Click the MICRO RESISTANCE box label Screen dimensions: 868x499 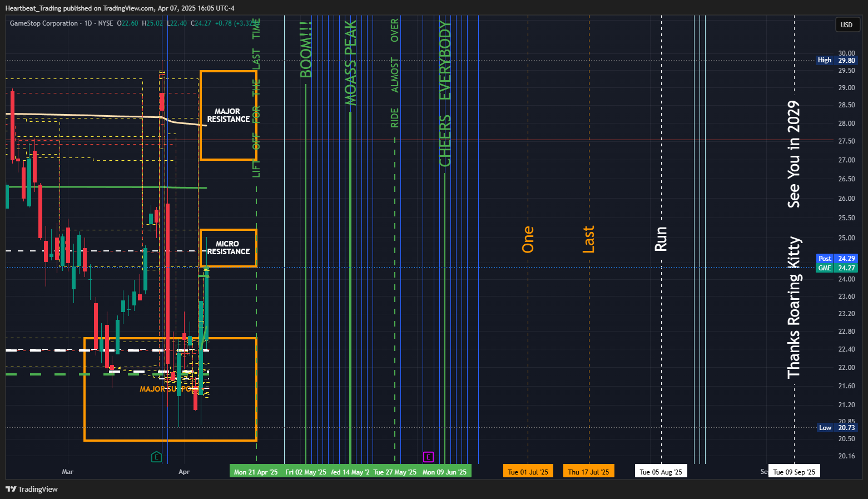[x=228, y=248]
